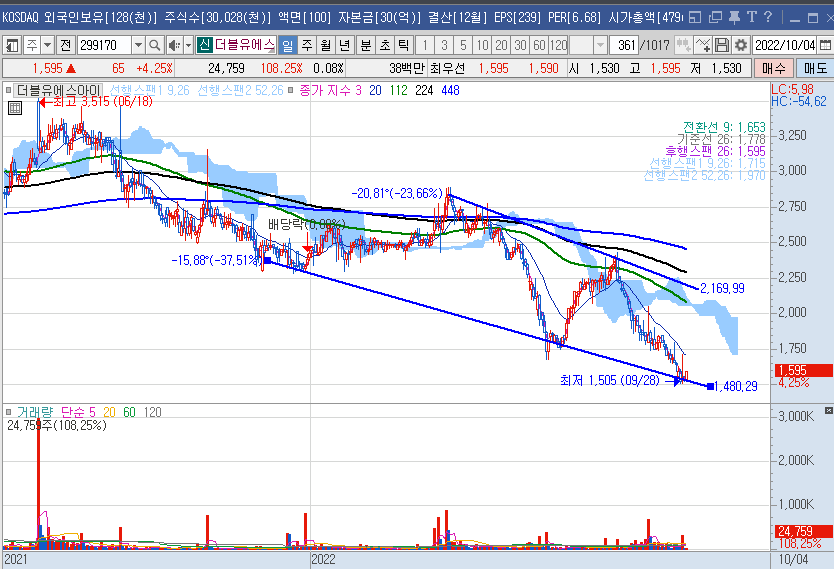Toggle the square box beside 종가 지수 legend
Image resolution: width=834 pixels, height=569 pixels.
coord(290,90)
